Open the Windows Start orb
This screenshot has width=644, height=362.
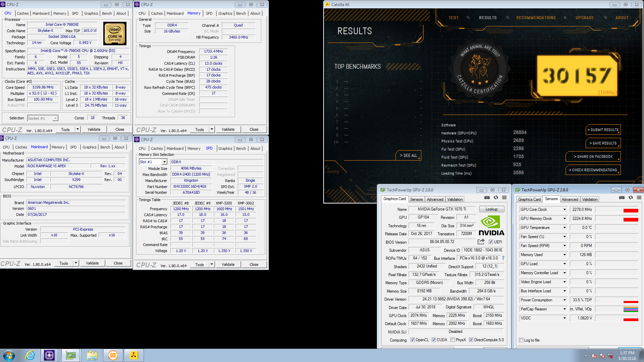tap(9, 355)
